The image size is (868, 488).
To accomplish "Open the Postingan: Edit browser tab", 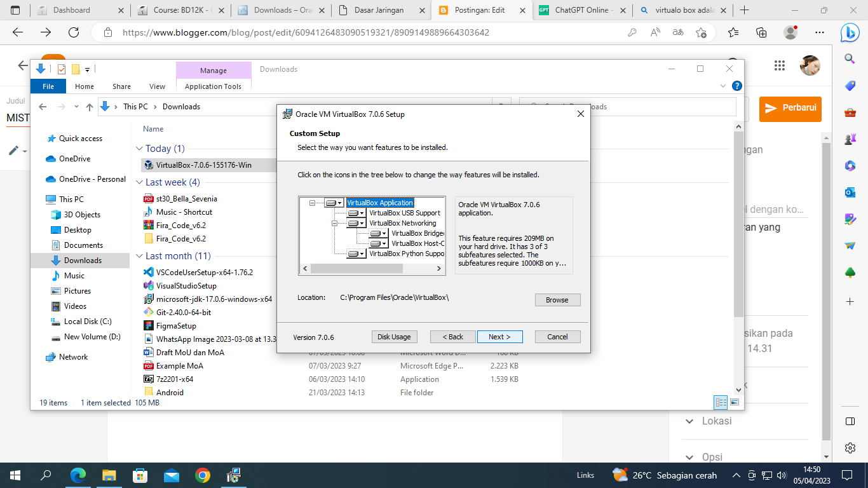I will (x=480, y=10).
